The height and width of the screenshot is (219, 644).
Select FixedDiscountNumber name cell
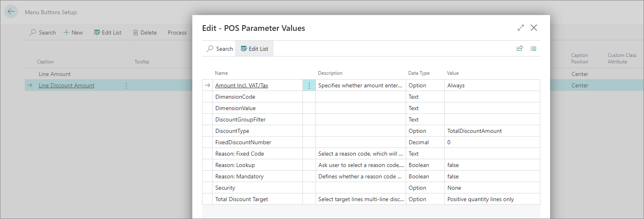(257, 142)
